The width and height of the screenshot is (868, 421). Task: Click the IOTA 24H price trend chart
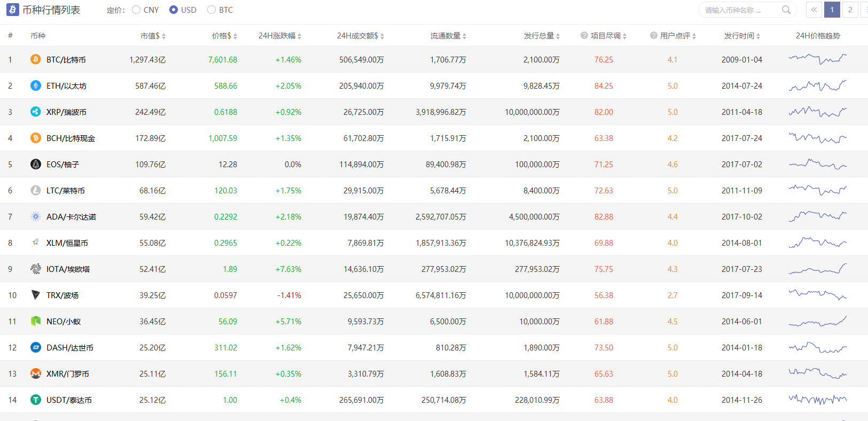pyautogui.click(x=818, y=268)
